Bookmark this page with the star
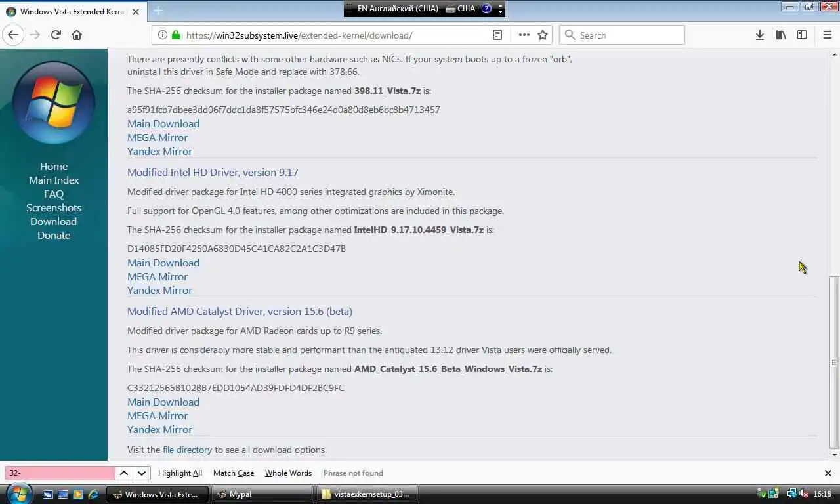 tap(543, 35)
